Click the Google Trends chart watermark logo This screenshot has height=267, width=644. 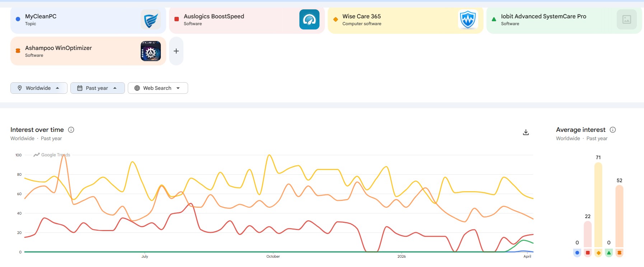(x=52, y=155)
